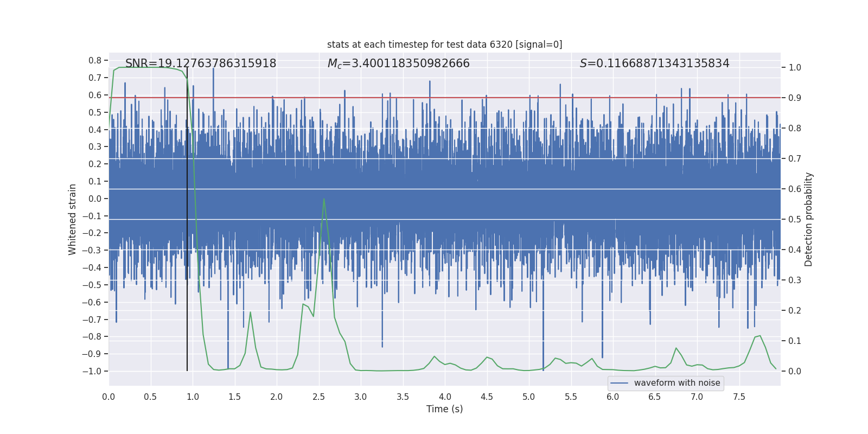The image size is (868, 434).
Task: Click the left axis tick label 0.5
Action: (x=95, y=112)
